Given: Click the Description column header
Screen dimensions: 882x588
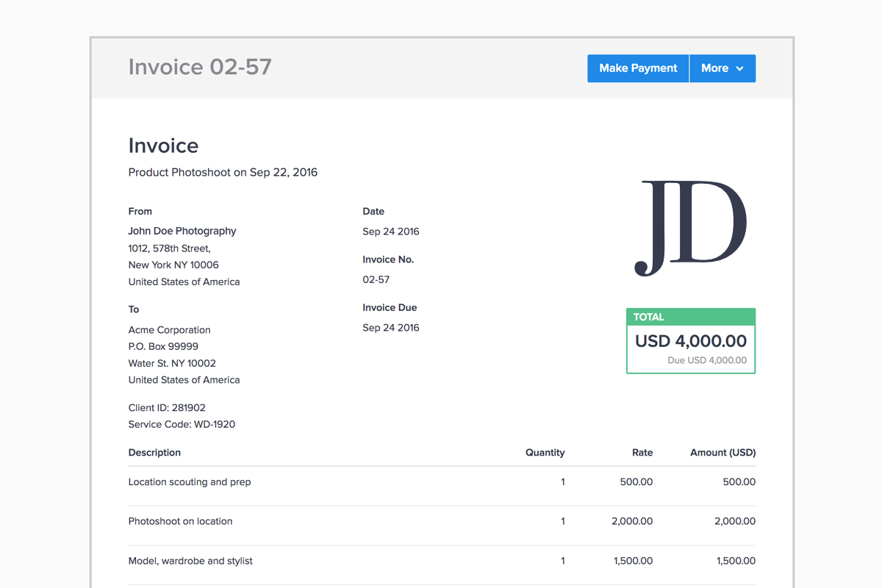Looking at the screenshot, I should (154, 453).
